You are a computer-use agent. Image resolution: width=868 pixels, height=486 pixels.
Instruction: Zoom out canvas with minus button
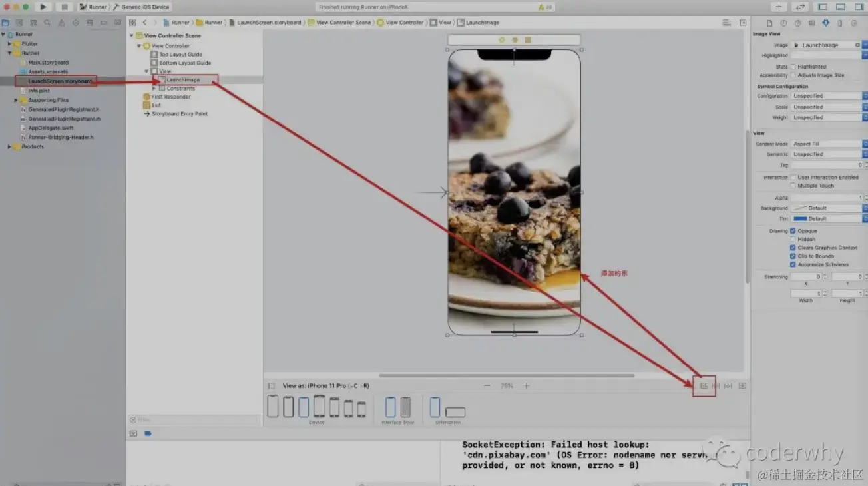point(487,385)
